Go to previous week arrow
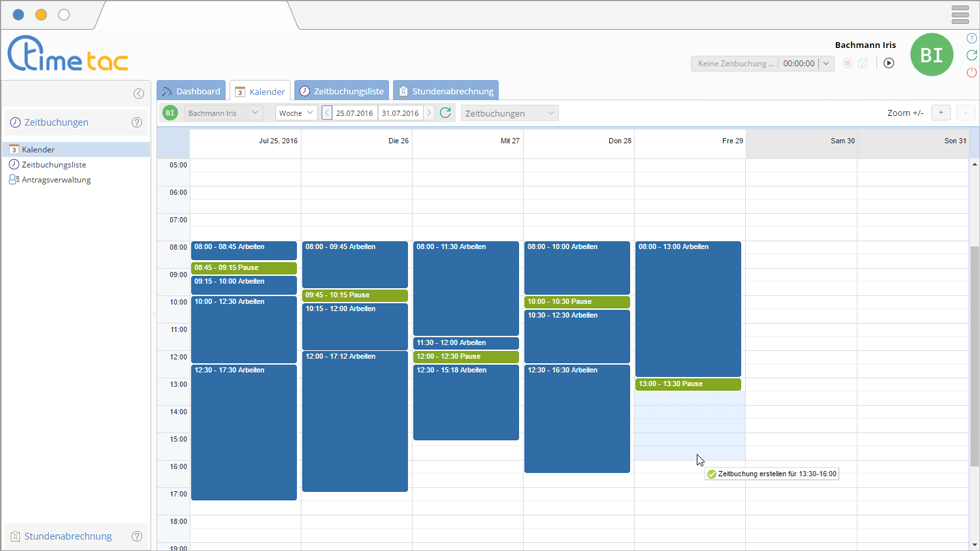Image resolution: width=980 pixels, height=551 pixels. [327, 113]
